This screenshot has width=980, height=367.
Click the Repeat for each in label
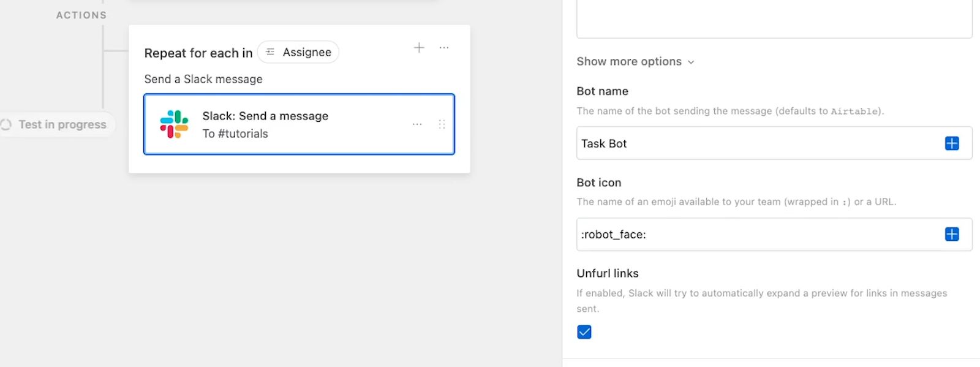(198, 53)
